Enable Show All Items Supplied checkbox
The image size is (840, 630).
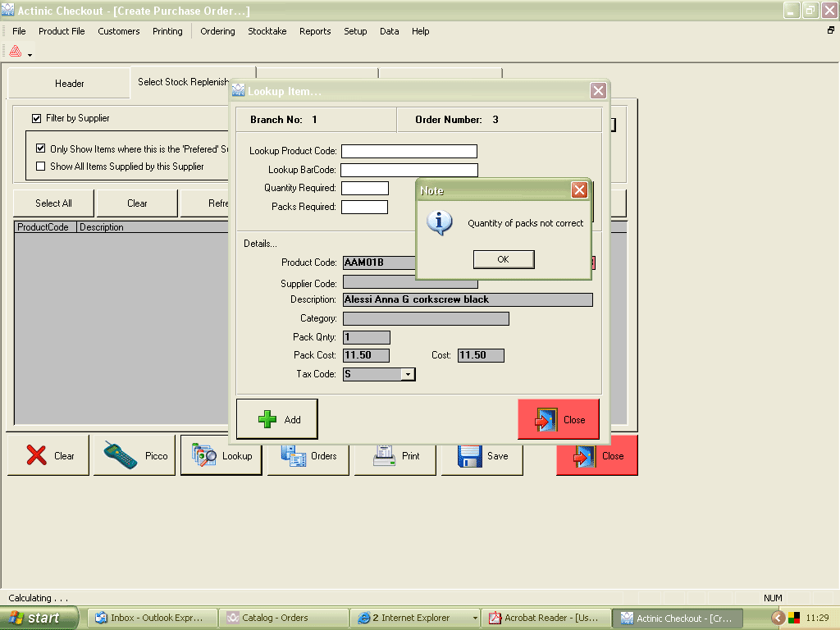click(x=41, y=166)
